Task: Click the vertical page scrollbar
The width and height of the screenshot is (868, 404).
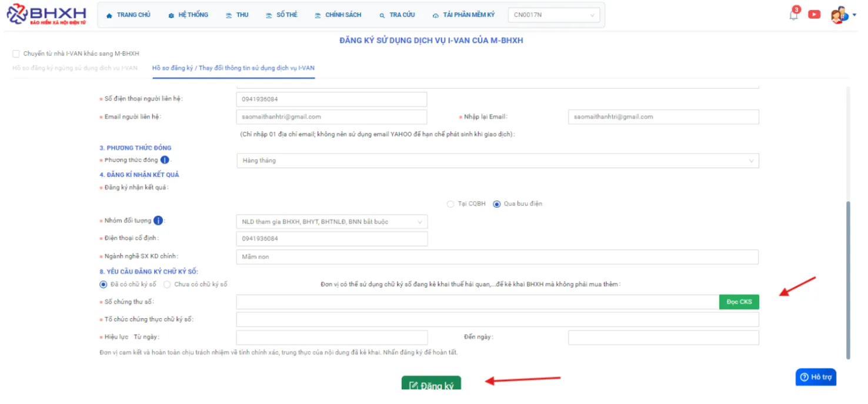Action: pos(848,279)
